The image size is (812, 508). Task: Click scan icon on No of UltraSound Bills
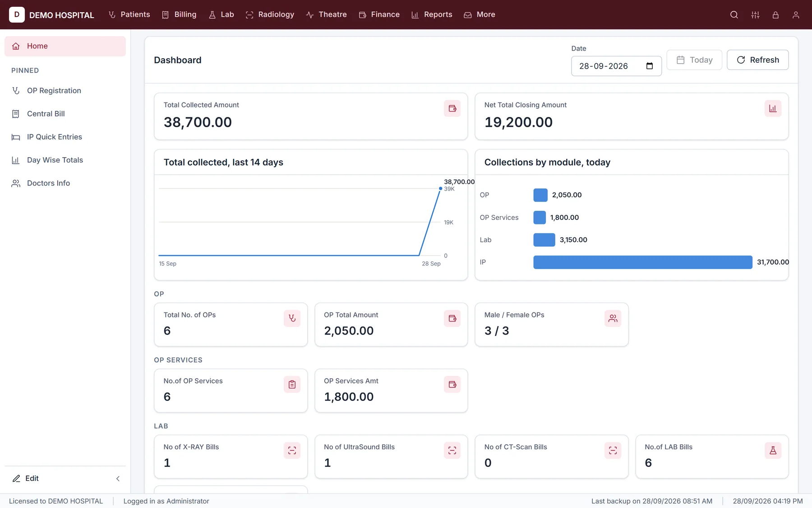452,450
